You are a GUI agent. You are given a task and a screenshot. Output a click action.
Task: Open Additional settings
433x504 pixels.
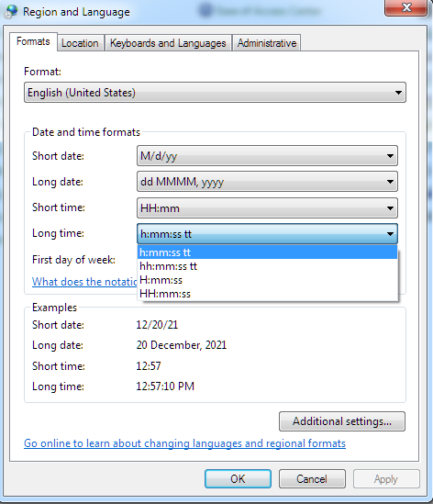pos(342,421)
